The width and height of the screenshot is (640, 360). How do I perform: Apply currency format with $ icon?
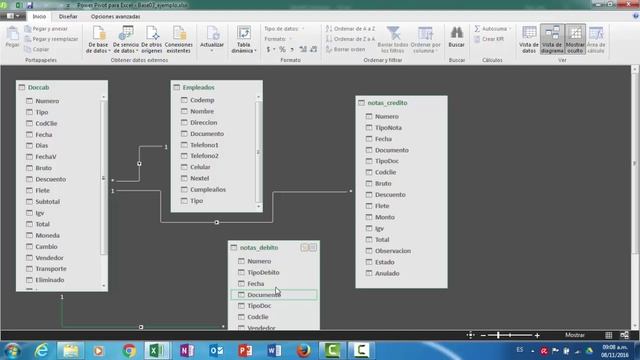(x=269, y=49)
